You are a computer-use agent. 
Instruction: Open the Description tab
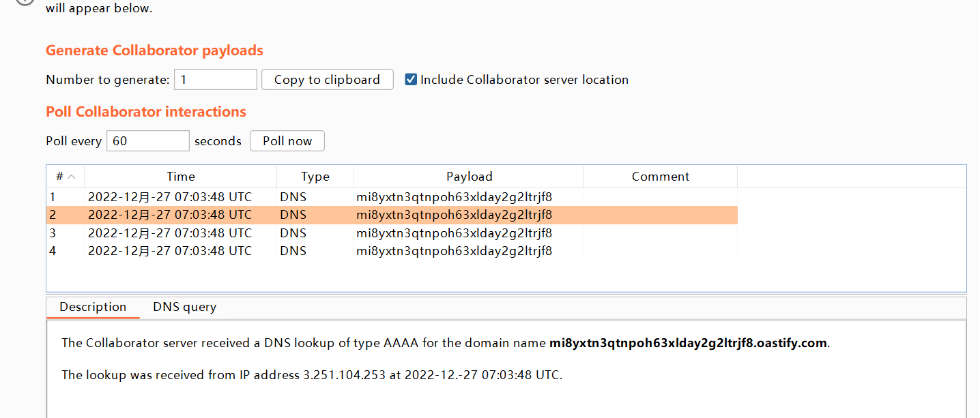coord(93,307)
